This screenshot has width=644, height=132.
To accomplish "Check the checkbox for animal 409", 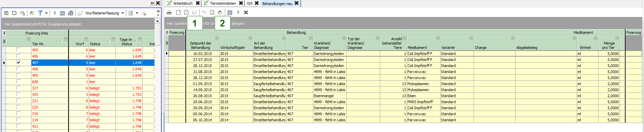I will pos(18,75).
